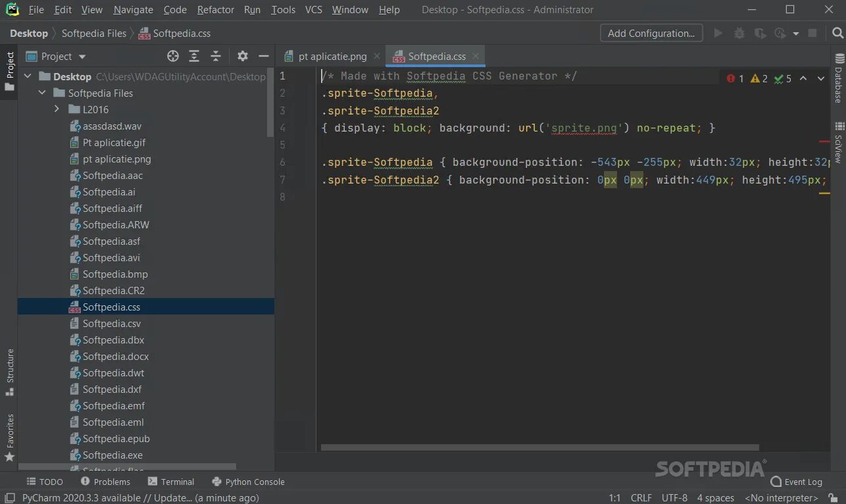Viewport: 846px width, 504px height.
Task: Click Softpedia Files breadcrumb
Action: pos(93,33)
